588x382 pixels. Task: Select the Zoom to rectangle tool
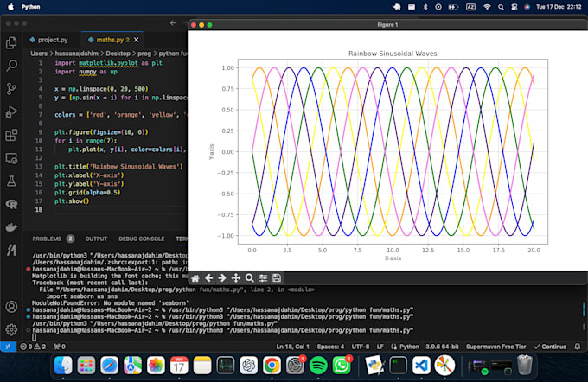pyautogui.click(x=249, y=278)
